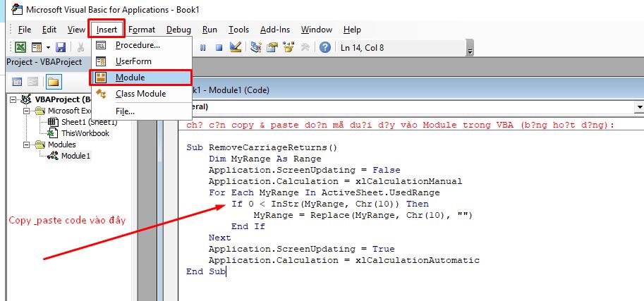644x301 pixels.
Task: Choose Class Module from Insert menu
Action: (x=141, y=94)
